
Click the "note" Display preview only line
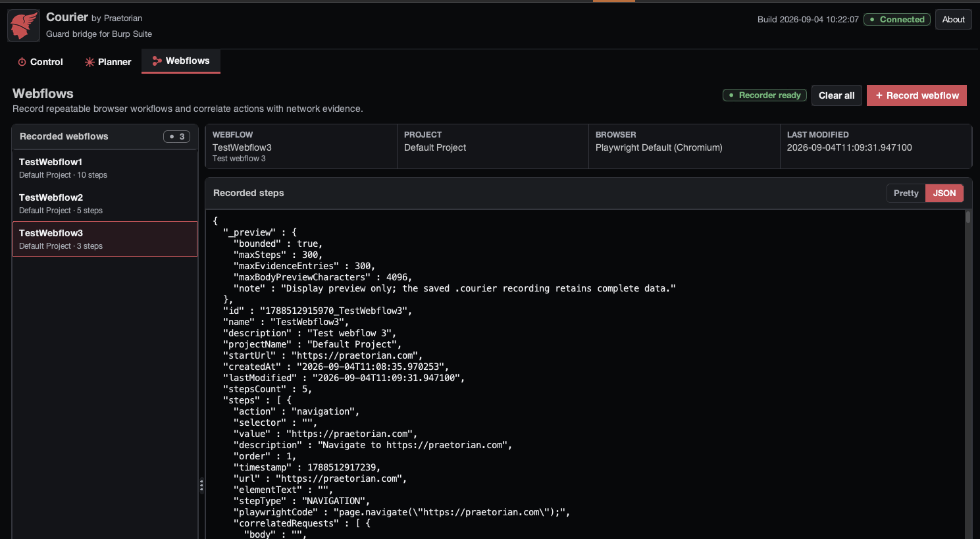(454, 288)
